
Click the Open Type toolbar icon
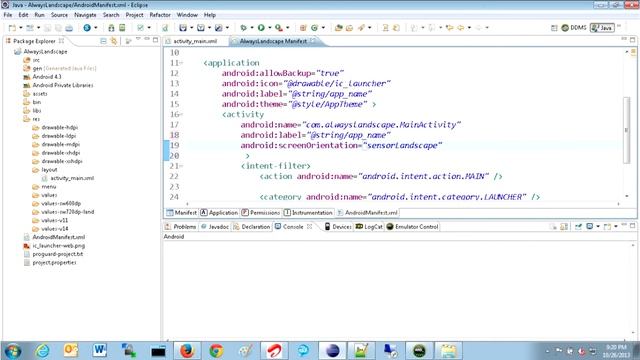point(338,28)
